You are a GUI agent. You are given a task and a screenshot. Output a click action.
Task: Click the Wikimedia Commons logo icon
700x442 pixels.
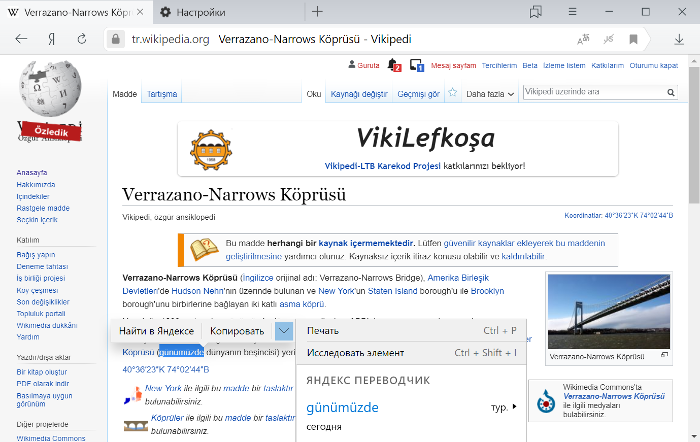(546, 400)
